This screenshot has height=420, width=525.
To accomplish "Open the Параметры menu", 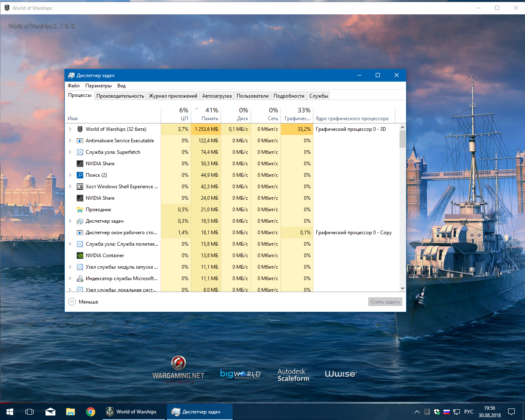I will point(98,86).
